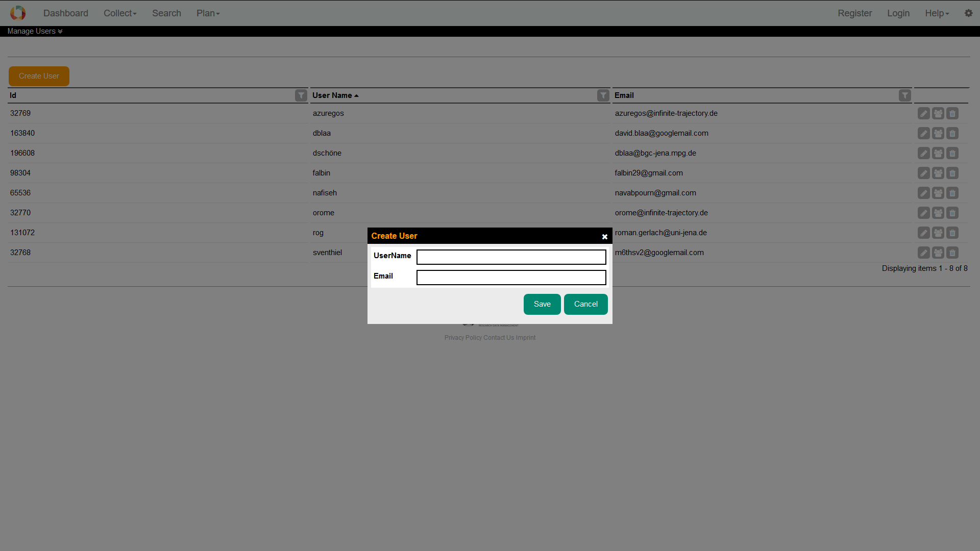Open the Login link
This screenshot has height=551, width=980.
(898, 13)
